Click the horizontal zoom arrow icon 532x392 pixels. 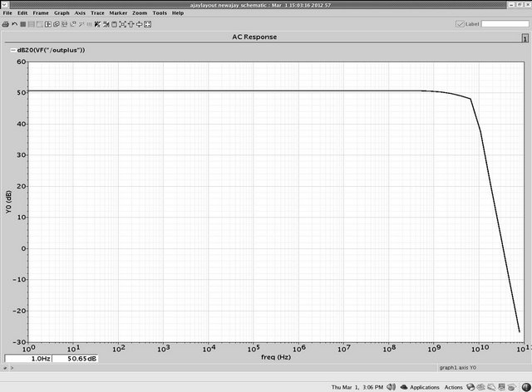click(x=139, y=24)
